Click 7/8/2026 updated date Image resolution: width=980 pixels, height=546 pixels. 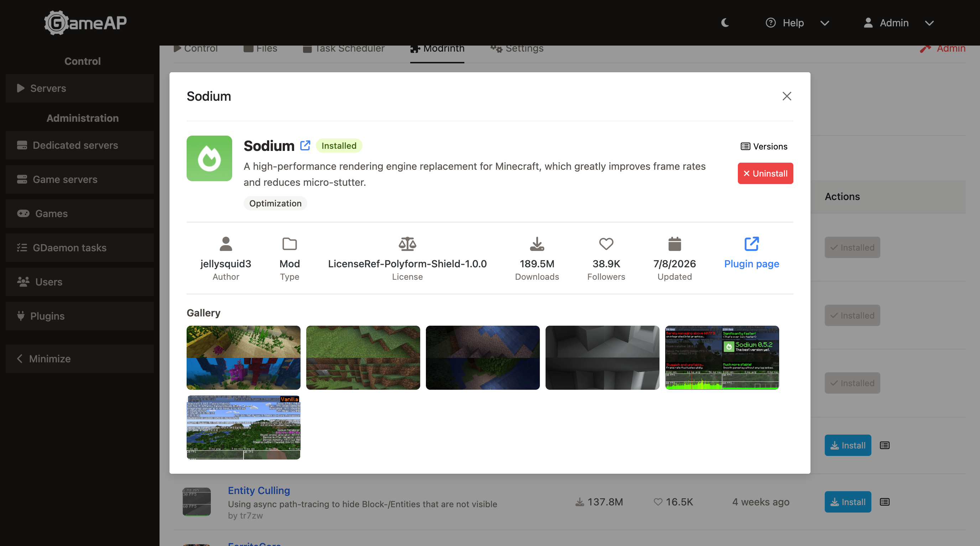point(675,264)
